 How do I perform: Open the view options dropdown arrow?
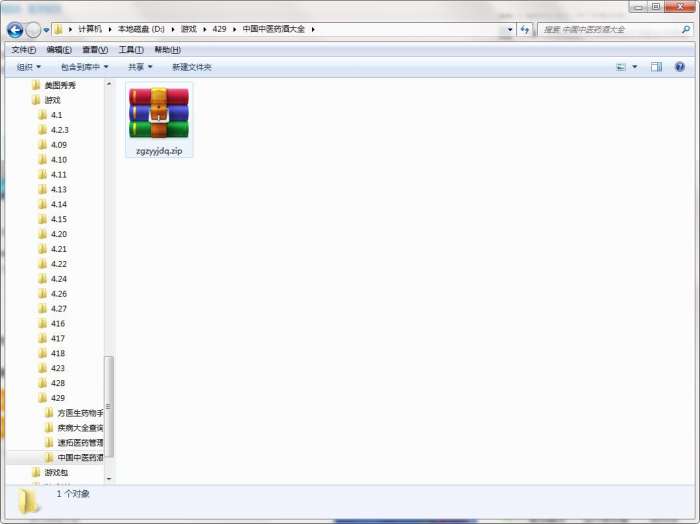(x=634, y=67)
